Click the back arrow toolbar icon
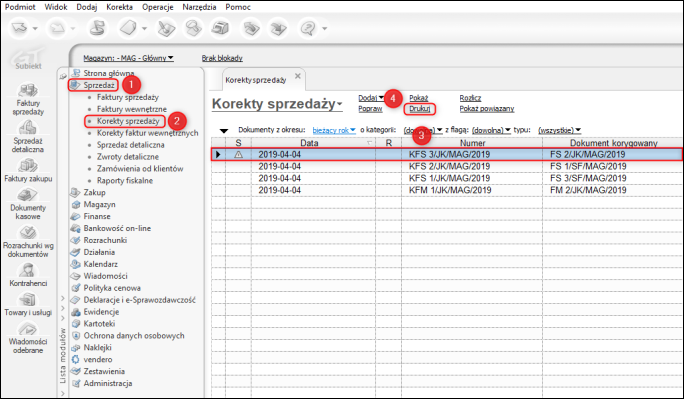684x399 pixels. 19,29
